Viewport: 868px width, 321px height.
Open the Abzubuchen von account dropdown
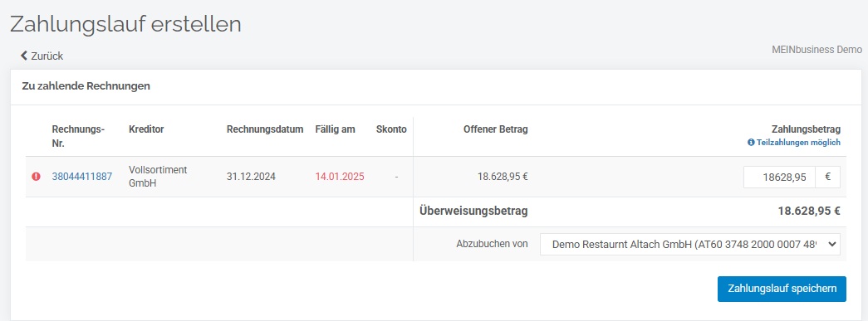(689, 244)
